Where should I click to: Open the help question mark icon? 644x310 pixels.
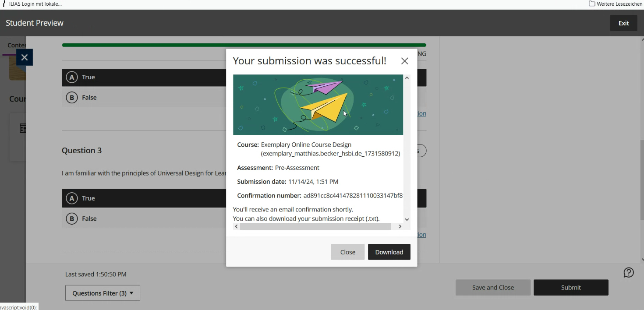click(x=629, y=272)
